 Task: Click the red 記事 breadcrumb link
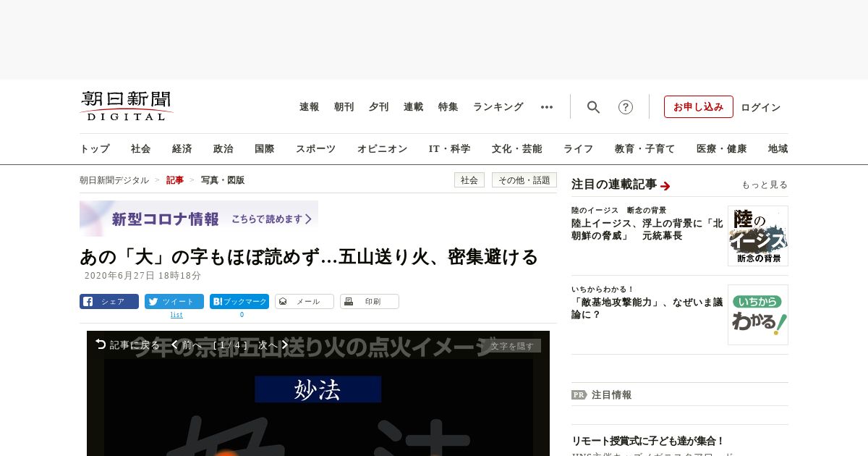(x=175, y=180)
